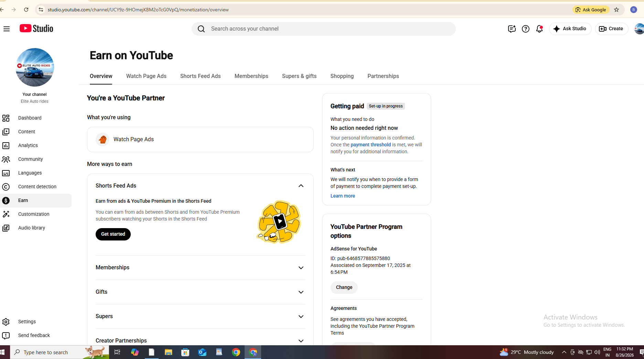Open the hamburger navigation menu
644x359 pixels.
tap(7, 29)
